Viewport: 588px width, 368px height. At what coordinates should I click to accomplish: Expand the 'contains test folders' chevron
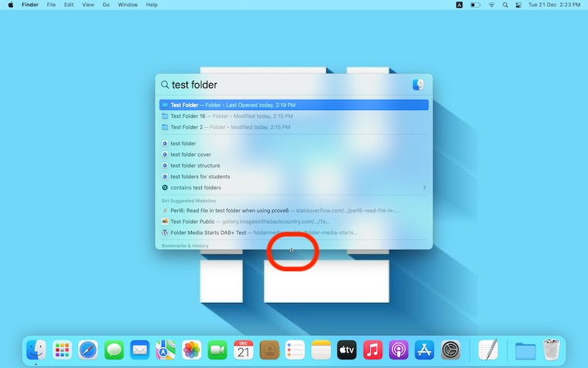(x=425, y=187)
